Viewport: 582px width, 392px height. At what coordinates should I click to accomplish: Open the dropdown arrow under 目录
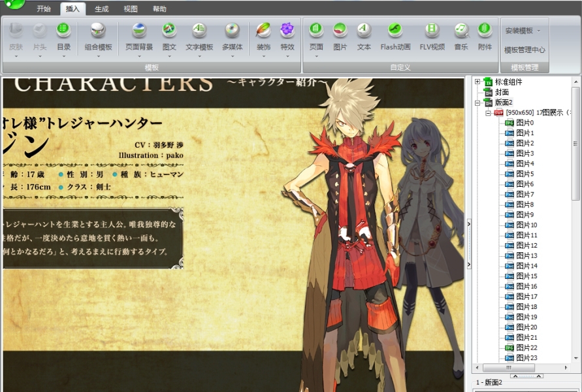pos(64,56)
